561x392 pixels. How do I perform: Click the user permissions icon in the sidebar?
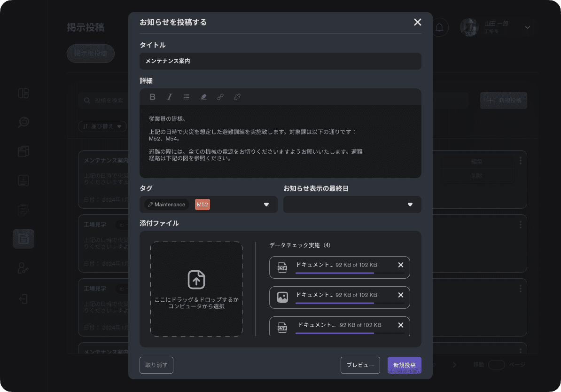[x=23, y=268]
